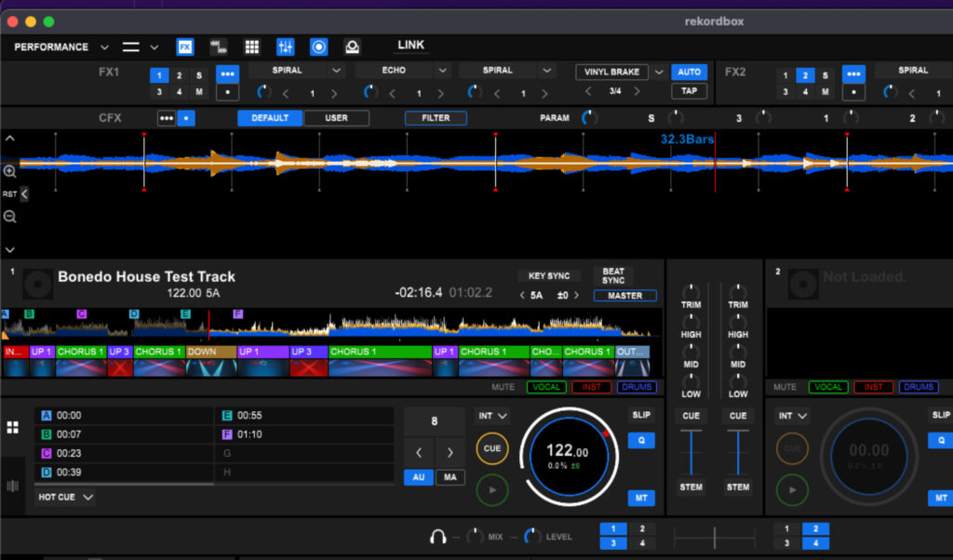This screenshot has width=953, height=560.
Task: Click the crossfader at the bottom center
Action: [x=714, y=537]
